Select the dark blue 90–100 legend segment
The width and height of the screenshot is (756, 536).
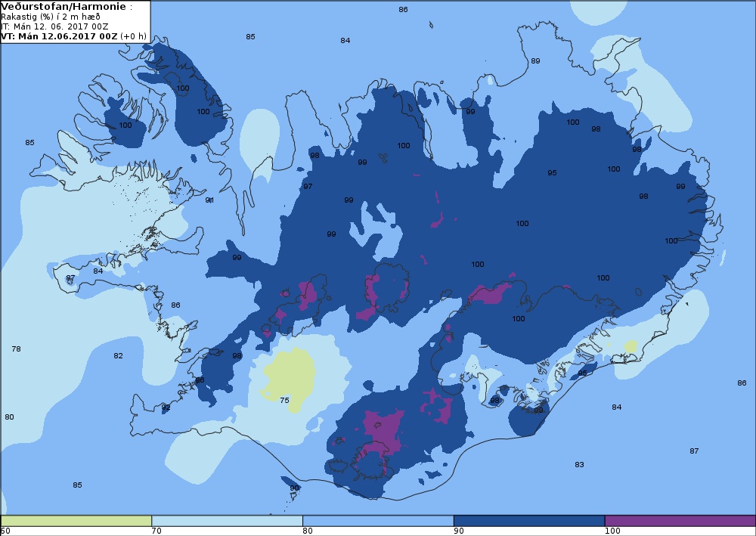[x=529, y=521]
